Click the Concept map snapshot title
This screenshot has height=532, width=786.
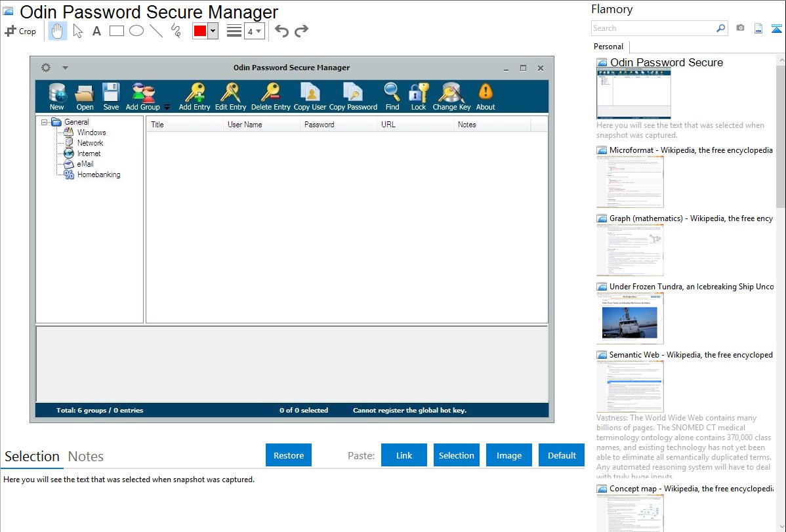click(x=692, y=489)
